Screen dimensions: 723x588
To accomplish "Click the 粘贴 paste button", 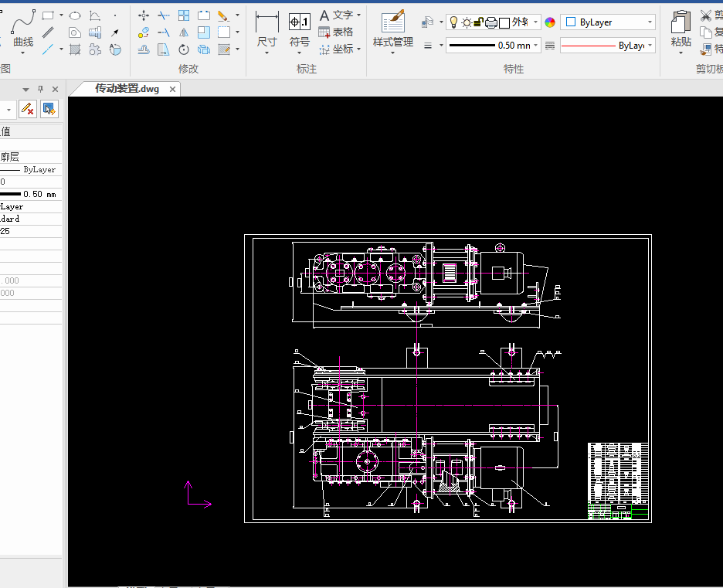I will pos(681,29).
